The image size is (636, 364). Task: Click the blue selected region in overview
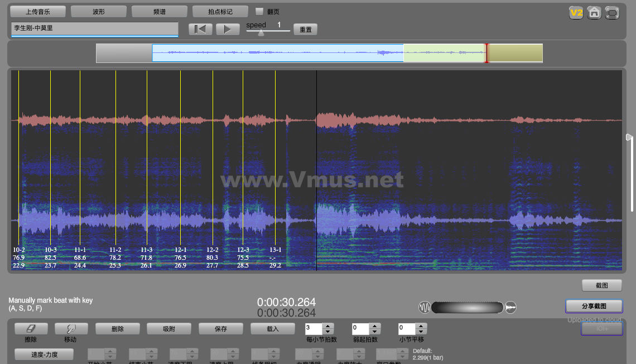[278, 53]
